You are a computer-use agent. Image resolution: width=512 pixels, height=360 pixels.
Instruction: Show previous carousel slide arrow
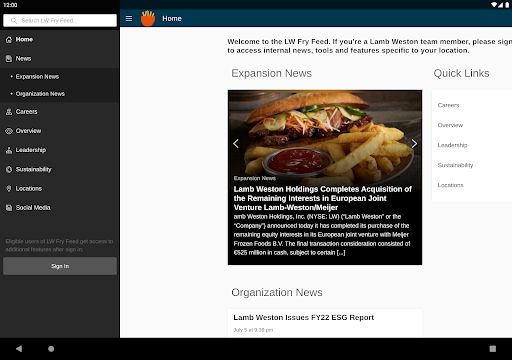pos(236,144)
